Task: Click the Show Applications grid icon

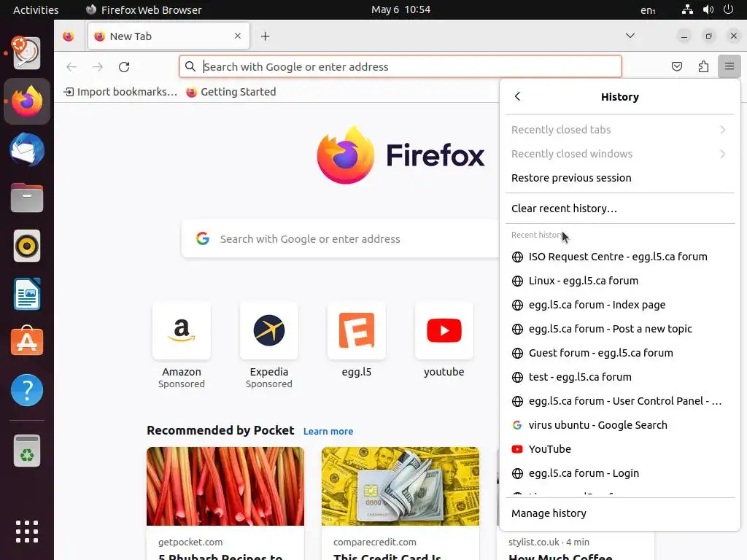Action: click(27, 532)
